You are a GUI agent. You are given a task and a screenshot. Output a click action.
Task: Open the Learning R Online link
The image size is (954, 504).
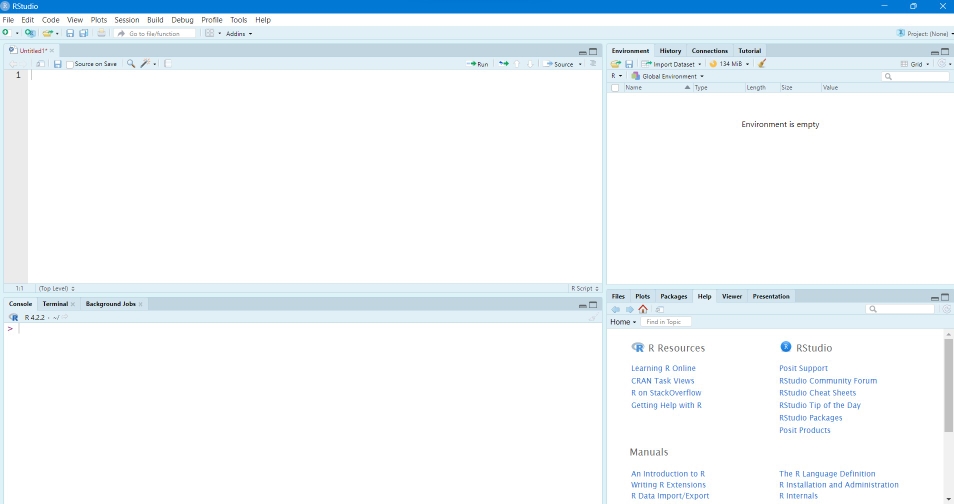(663, 368)
